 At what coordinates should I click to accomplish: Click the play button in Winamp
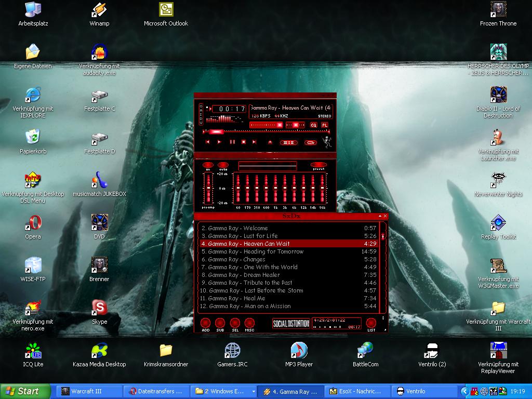(219, 142)
